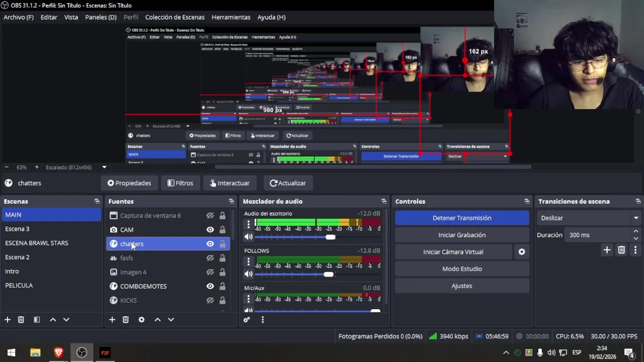Viewport: 644px width, 362px height.
Task: Move selected source down in Fuentes
Action: (171, 320)
